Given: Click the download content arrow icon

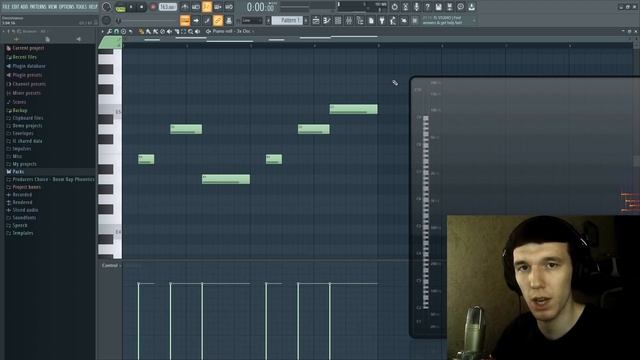Looking at the screenshot, I should click(x=471, y=7).
